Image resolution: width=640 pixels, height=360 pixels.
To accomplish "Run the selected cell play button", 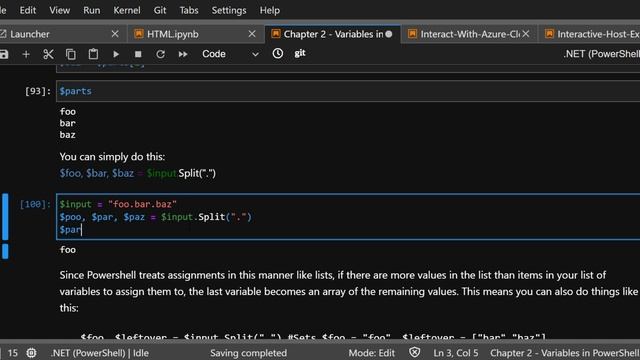I will click(x=116, y=54).
